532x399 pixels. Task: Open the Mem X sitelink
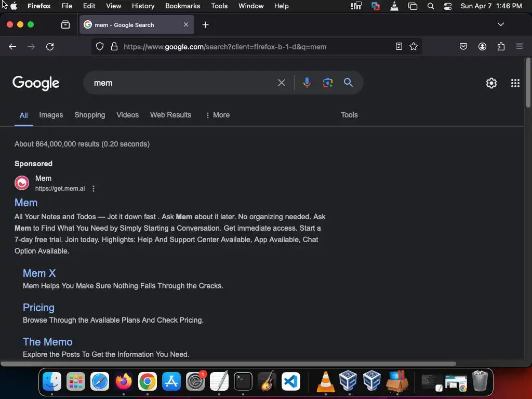pos(39,273)
